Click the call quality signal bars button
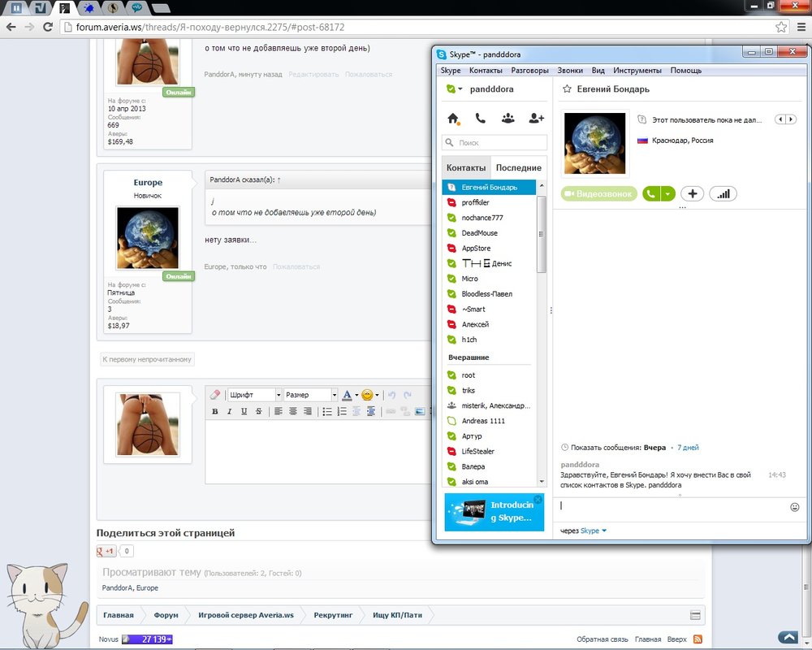Image resolution: width=812 pixels, height=650 pixels. pyautogui.click(x=723, y=194)
